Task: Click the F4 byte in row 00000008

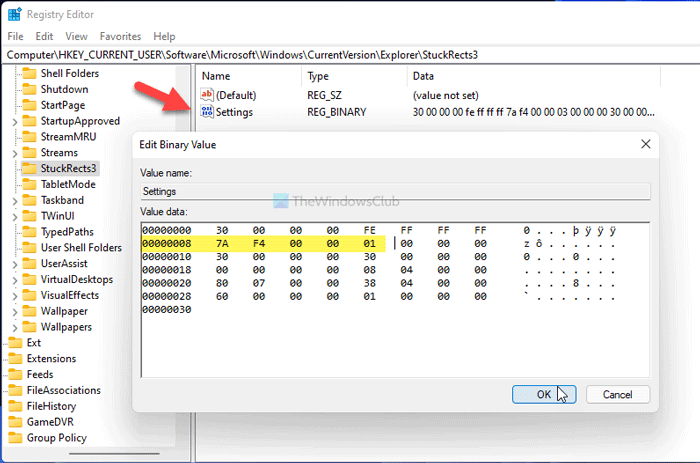Action: (x=259, y=243)
